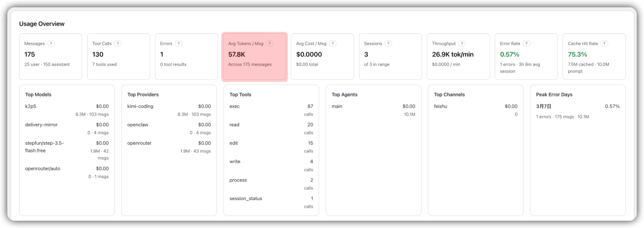Click the openrouter provider entry
Screen dimensions: 644x228
pyautogui.click(x=169, y=147)
